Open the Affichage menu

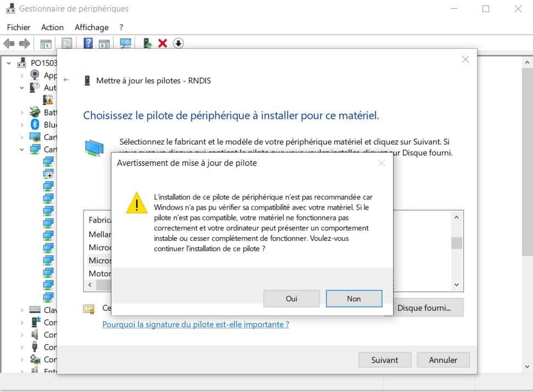coord(92,27)
